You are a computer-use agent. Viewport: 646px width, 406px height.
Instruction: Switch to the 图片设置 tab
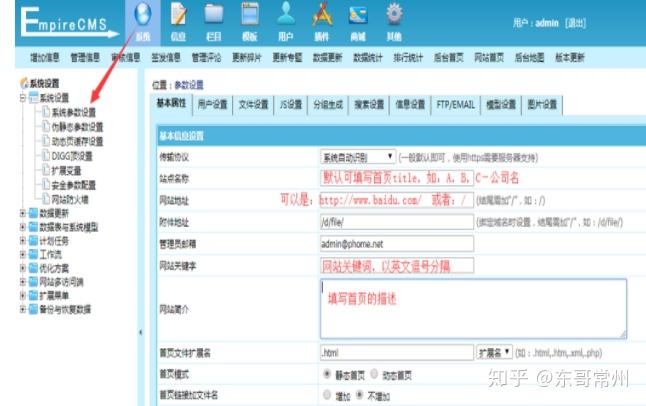click(542, 105)
